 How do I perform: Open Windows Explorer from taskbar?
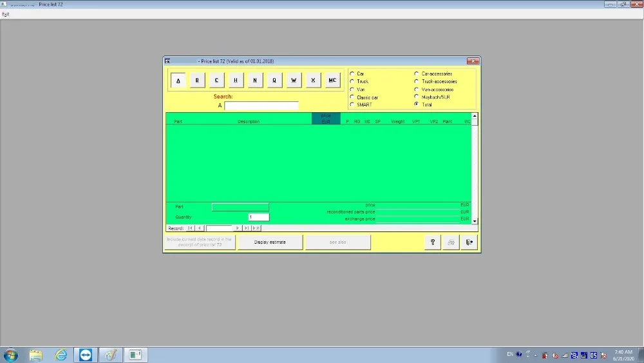coord(35,355)
